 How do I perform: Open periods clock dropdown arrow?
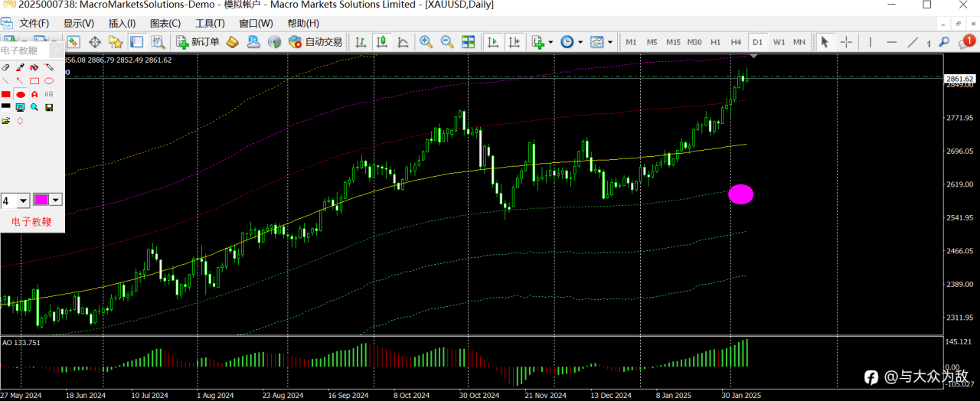pos(580,42)
